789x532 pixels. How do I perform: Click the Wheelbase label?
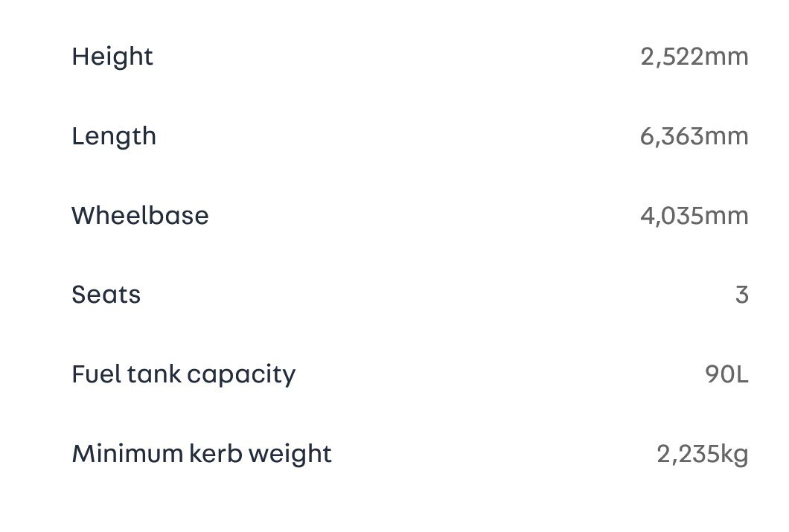[140, 216]
